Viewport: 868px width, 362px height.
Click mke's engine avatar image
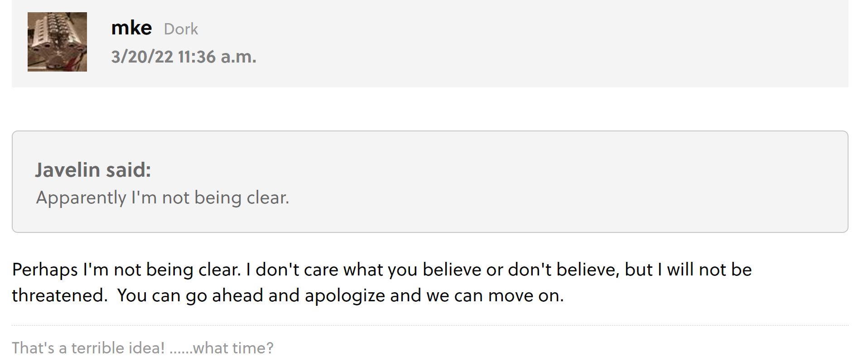57,42
